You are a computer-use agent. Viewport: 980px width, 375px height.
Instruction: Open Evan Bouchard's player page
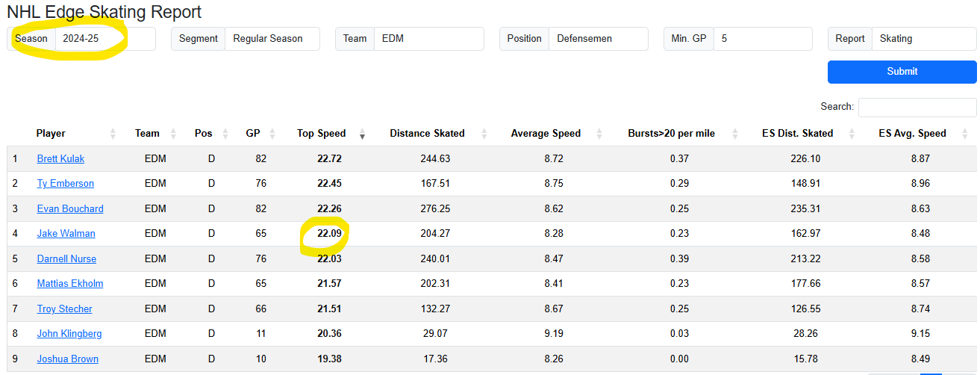point(70,209)
